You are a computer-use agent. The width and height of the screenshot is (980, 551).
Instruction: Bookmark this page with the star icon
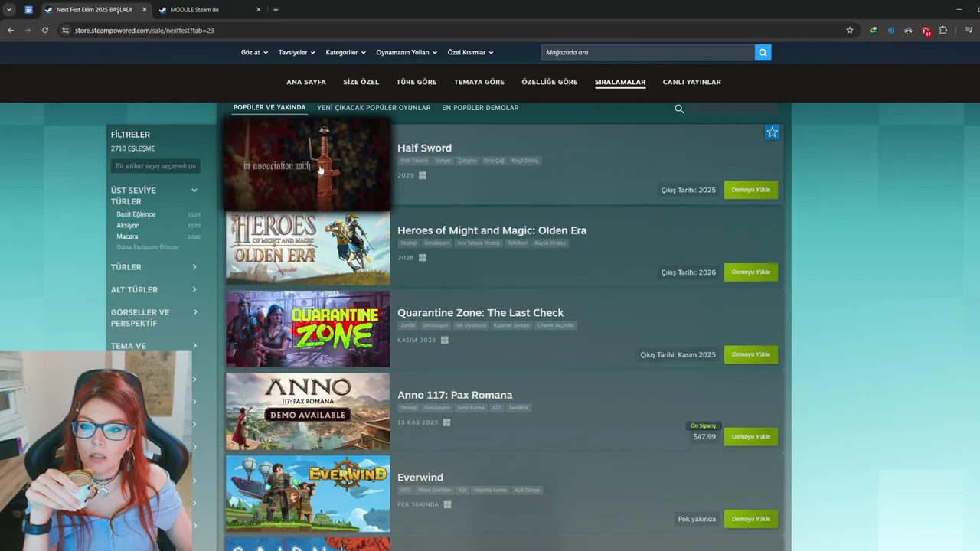(849, 30)
